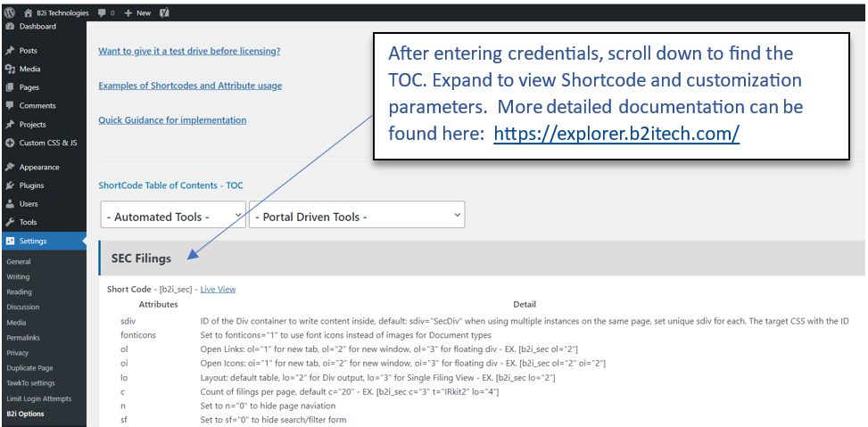Click the Attributes column header
Image resolution: width=868 pixels, height=427 pixels.
coord(158,304)
